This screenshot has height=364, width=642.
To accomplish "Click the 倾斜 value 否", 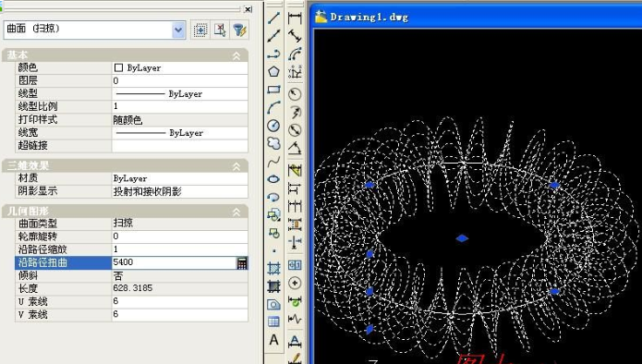I will coord(180,276).
